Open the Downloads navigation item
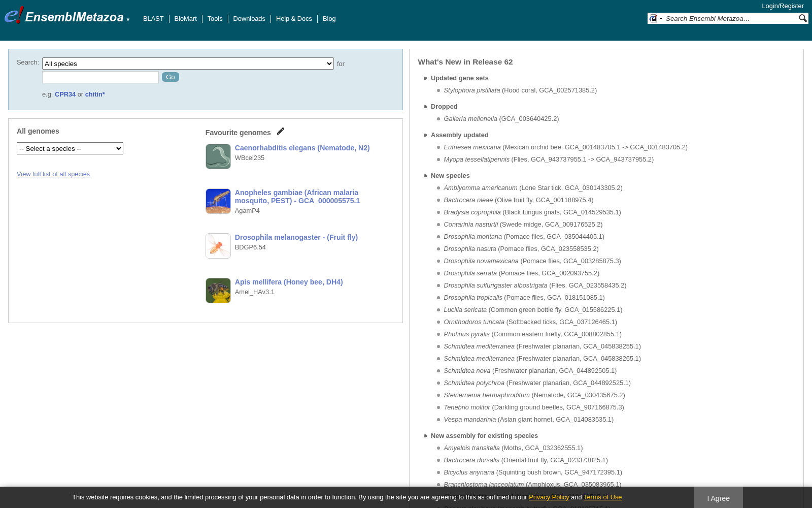The height and width of the screenshot is (508, 812). coord(249,19)
